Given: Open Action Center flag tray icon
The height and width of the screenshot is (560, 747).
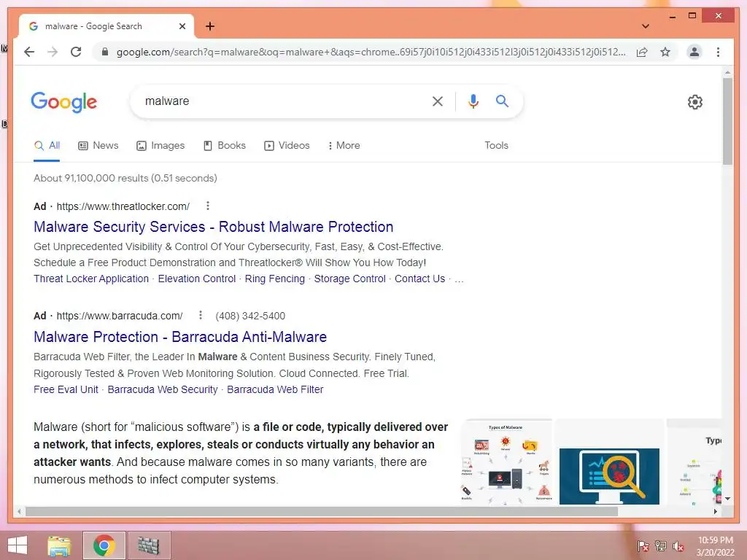Looking at the screenshot, I should pyautogui.click(x=643, y=545).
